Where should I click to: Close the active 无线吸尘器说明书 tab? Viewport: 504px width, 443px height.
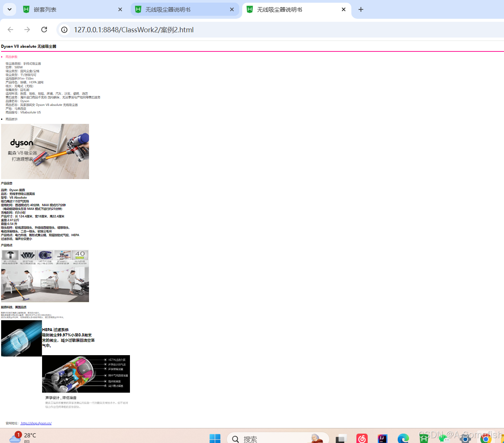click(x=344, y=9)
